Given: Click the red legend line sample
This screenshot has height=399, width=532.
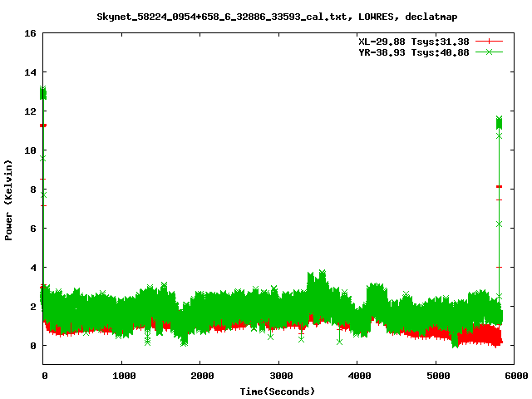Looking at the screenshot, I should pos(489,42).
